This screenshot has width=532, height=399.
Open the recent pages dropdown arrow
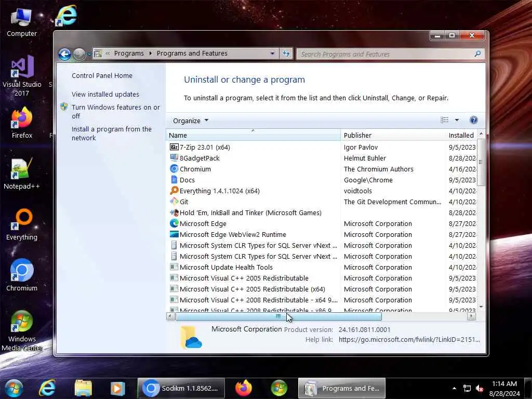tap(89, 54)
